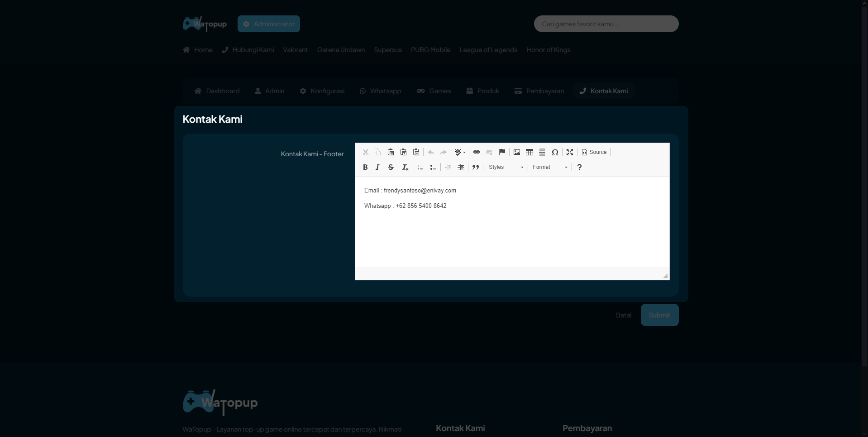This screenshot has height=437, width=868.
Task: Open the Games admin tab
Action: 434,91
